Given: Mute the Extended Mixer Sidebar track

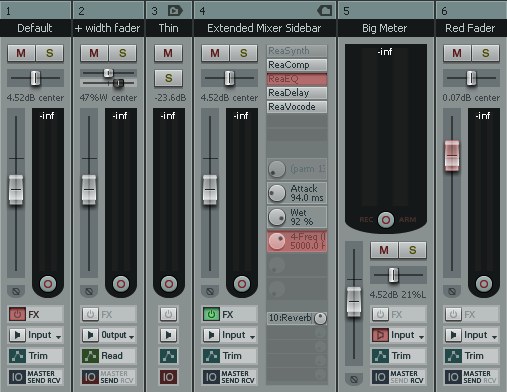Looking at the screenshot, I should pyautogui.click(x=215, y=53).
